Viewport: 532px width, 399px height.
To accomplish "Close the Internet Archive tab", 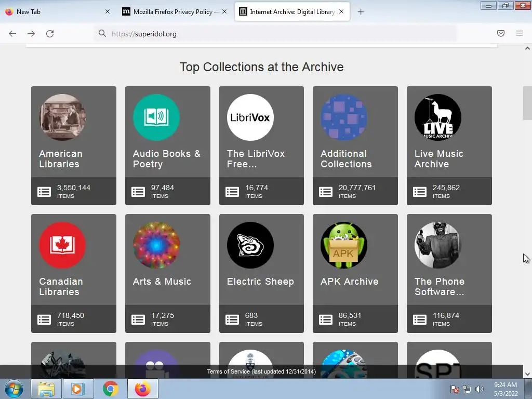I will [x=341, y=11].
